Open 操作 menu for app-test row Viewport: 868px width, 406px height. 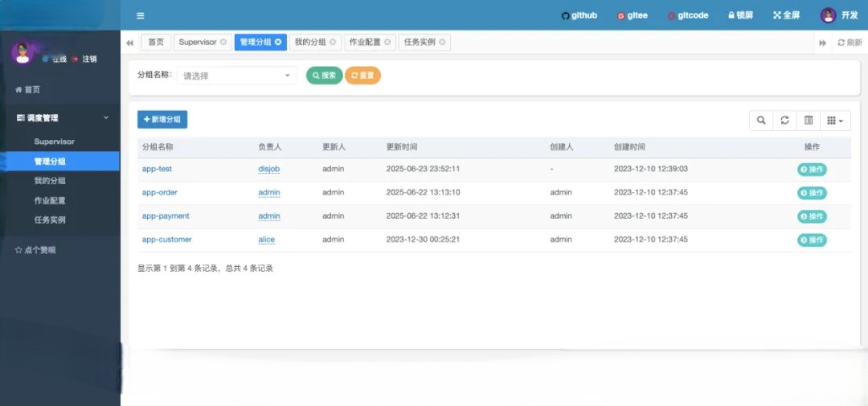812,170
